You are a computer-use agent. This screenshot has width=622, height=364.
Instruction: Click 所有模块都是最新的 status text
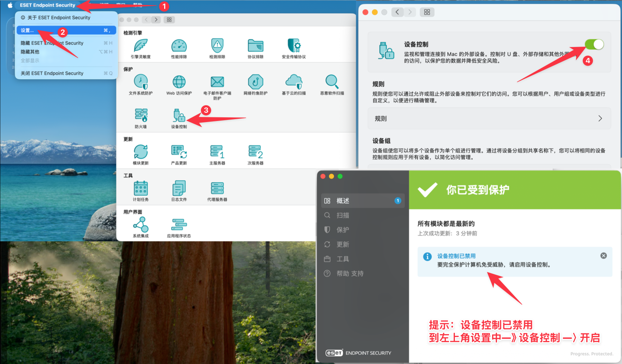(446, 224)
